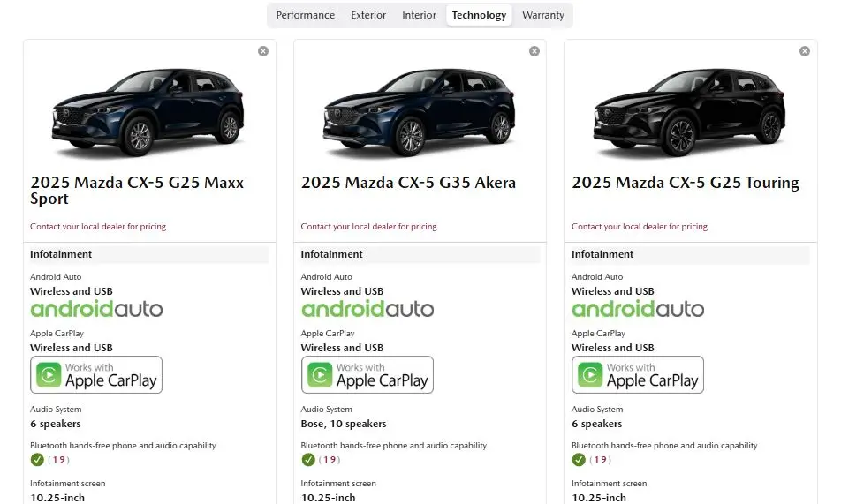Switch to the Interior tab
The height and width of the screenshot is (504, 841).
(x=419, y=15)
